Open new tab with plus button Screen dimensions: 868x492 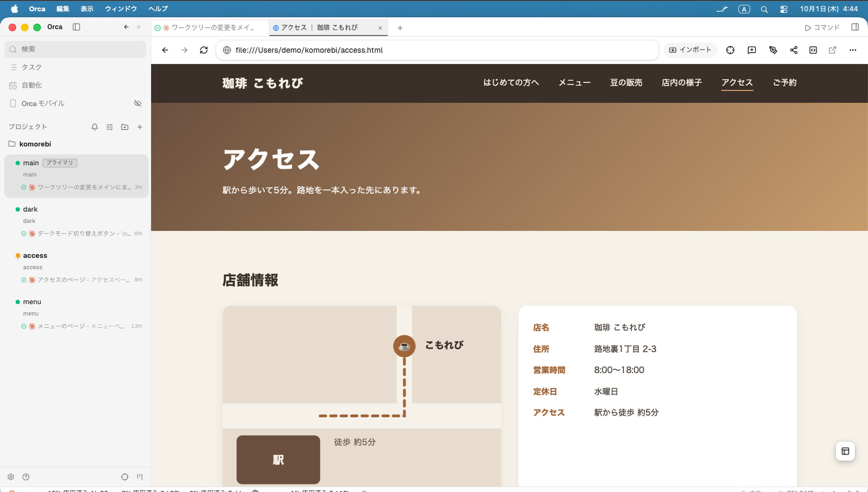[400, 28]
